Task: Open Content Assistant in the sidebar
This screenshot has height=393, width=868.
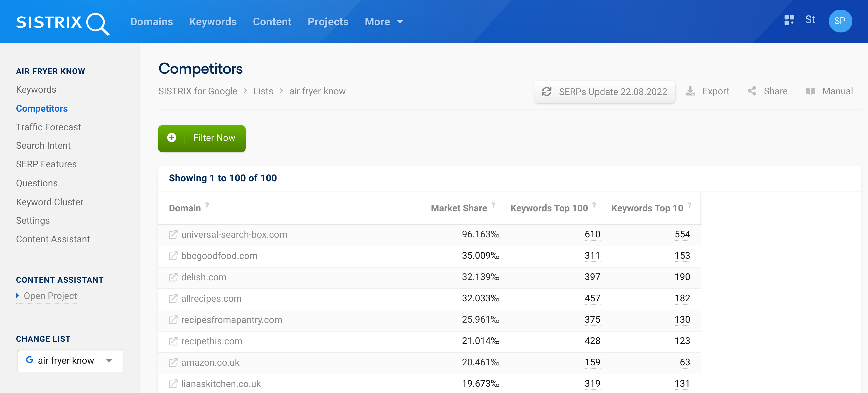Action: coord(53,239)
